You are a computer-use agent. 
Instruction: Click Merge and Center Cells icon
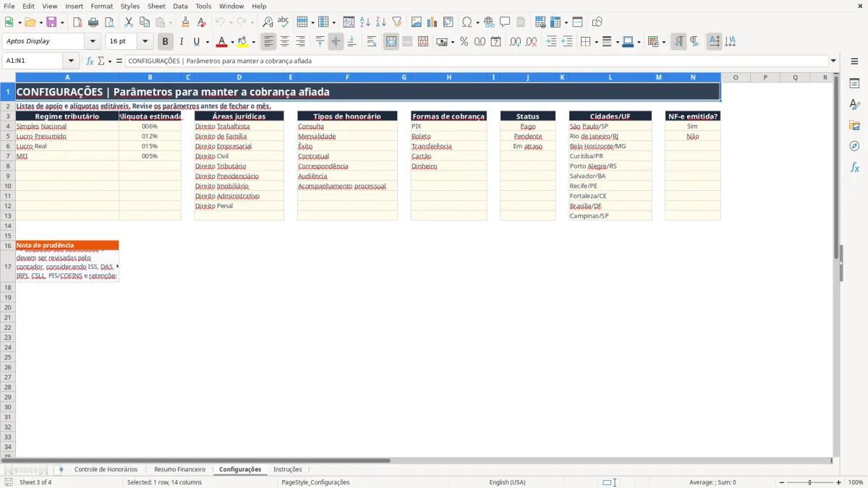[391, 42]
